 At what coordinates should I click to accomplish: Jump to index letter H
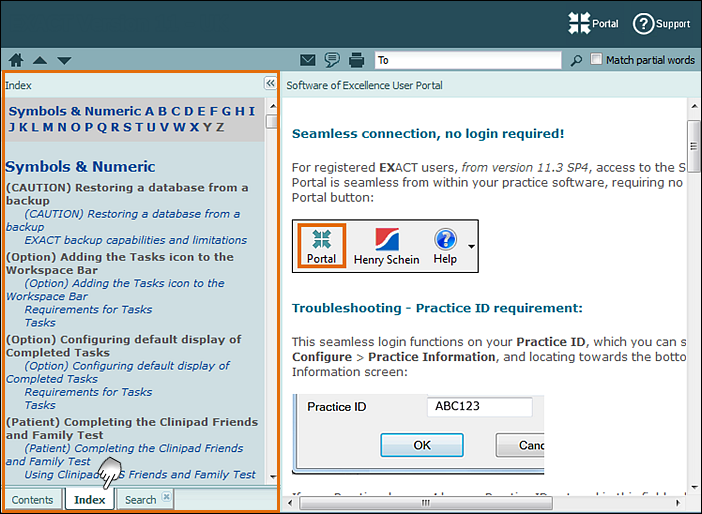pyautogui.click(x=240, y=111)
